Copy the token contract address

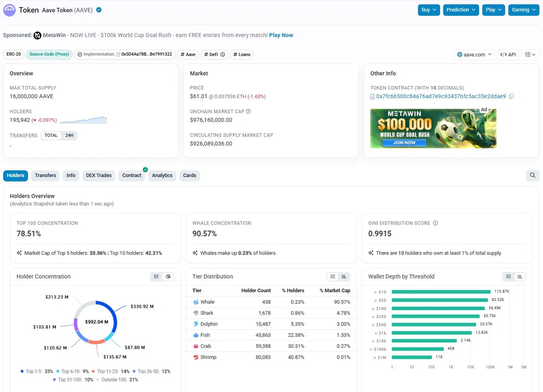[511, 97]
